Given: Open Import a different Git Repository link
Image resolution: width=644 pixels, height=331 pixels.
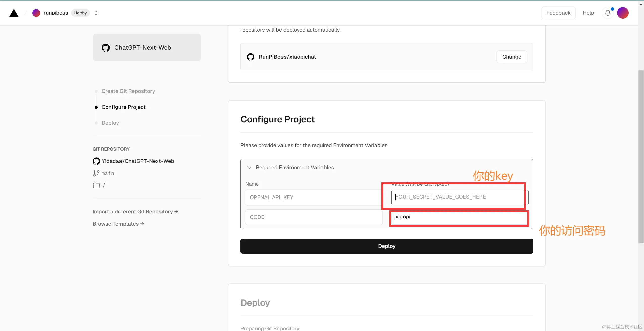Looking at the screenshot, I should (135, 212).
